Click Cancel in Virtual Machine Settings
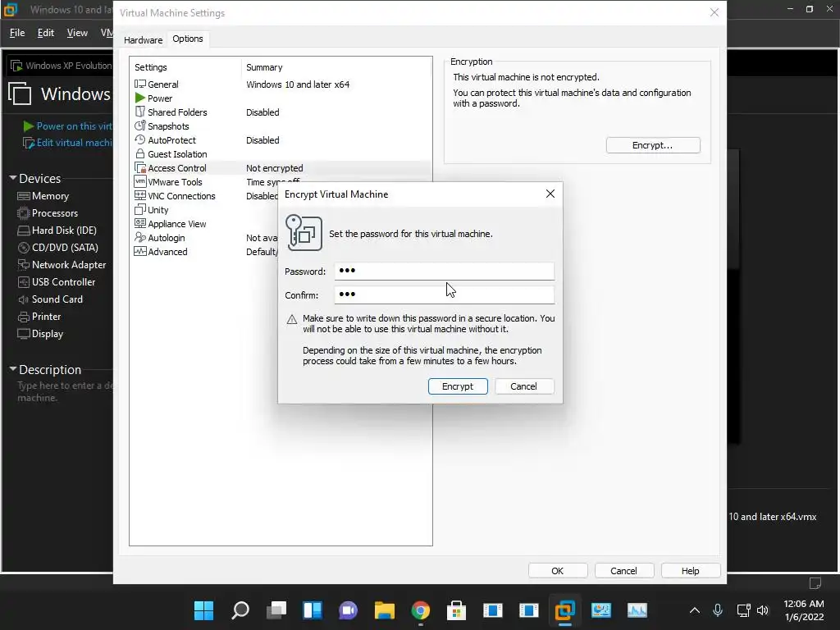 [x=624, y=571]
